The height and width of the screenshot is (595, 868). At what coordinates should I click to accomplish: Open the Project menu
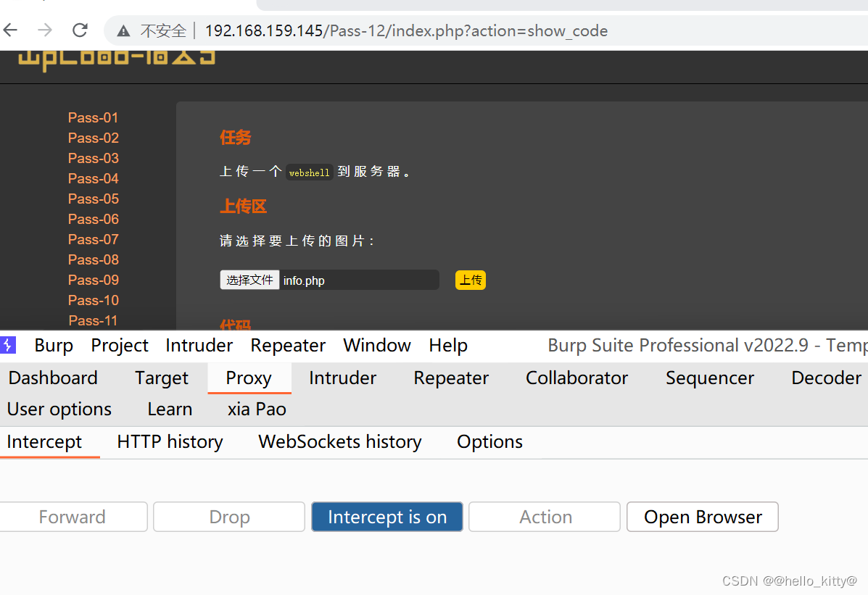pyautogui.click(x=120, y=346)
